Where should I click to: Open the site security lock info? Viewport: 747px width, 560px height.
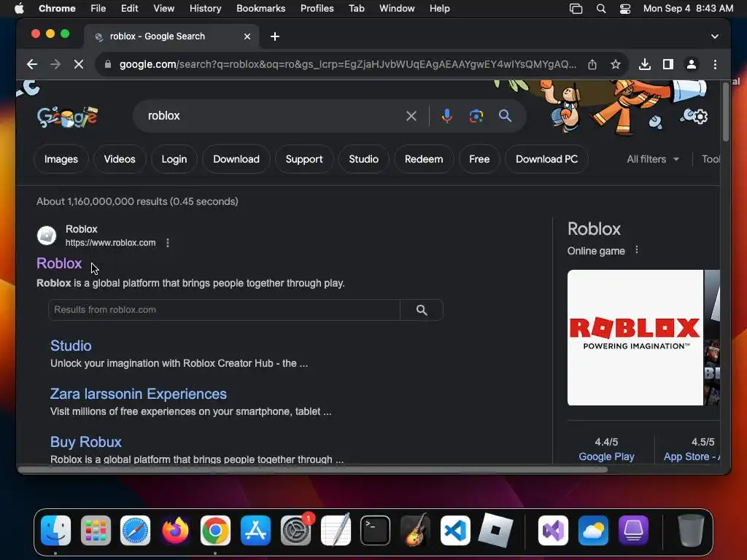click(108, 64)
